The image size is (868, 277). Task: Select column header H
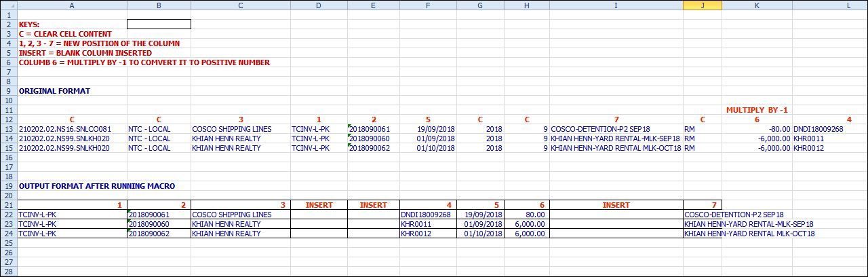pos(527,5)
